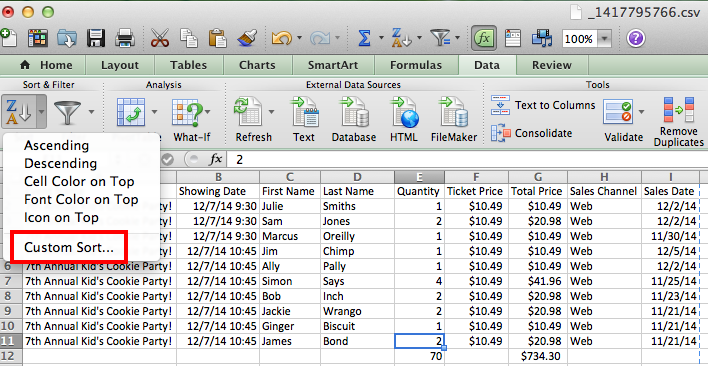Expand toolbar Sort dropdown arrow

[419, 38]
